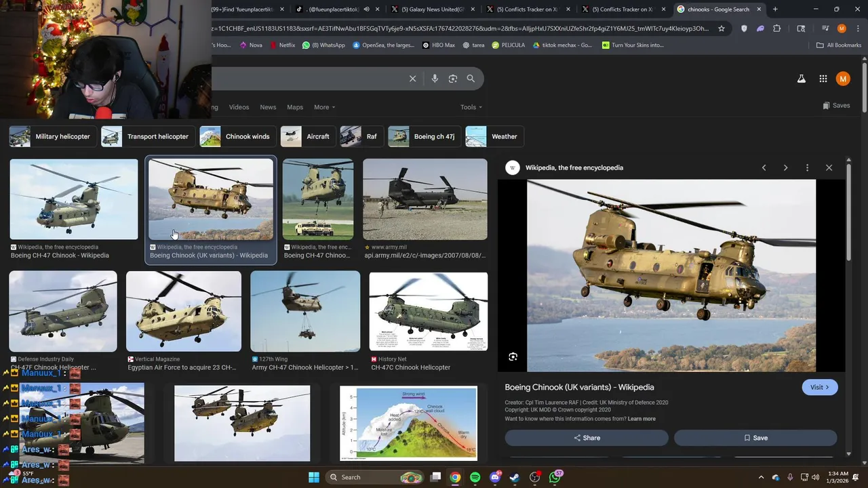Open the chinook wind diagram thumbnail
This screenshot has width=868, height=488.
[409, 424]
